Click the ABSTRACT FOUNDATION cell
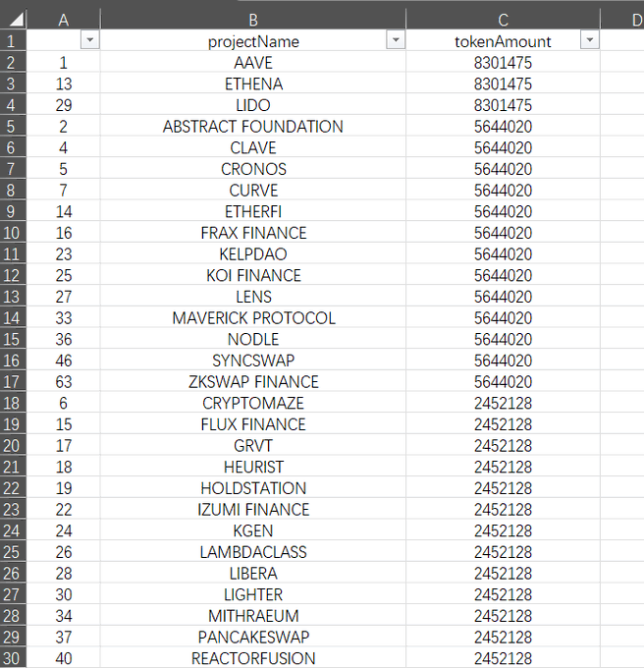The width and height of the screenshot is (644, 668). point(253,127)
